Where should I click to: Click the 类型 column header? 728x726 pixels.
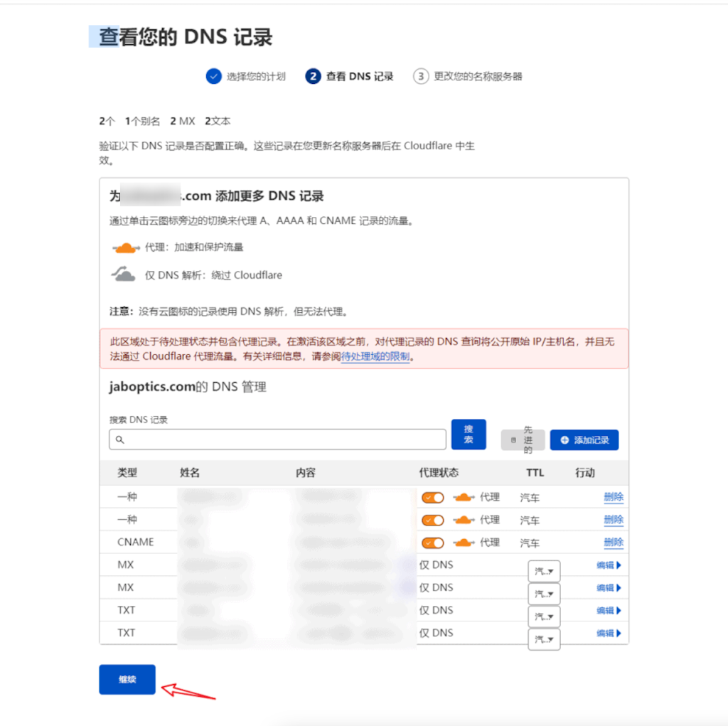(x=127, y=473)
